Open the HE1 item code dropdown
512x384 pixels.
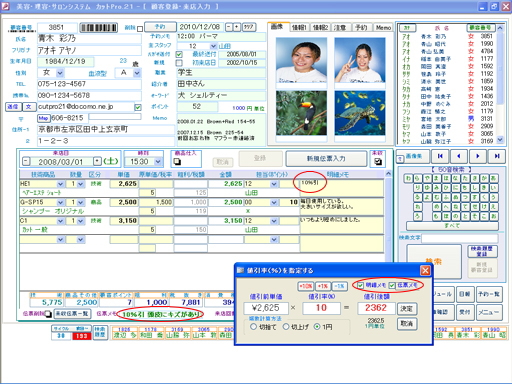60,184
